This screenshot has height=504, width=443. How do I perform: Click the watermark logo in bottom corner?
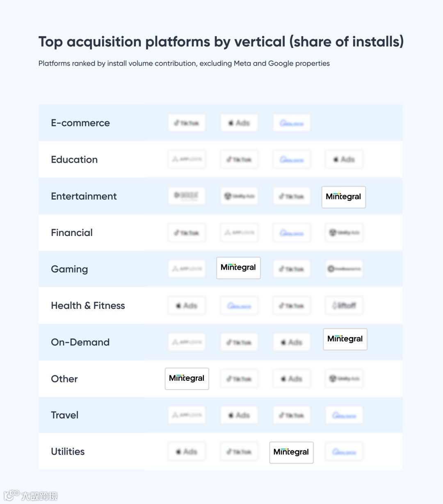30,495
